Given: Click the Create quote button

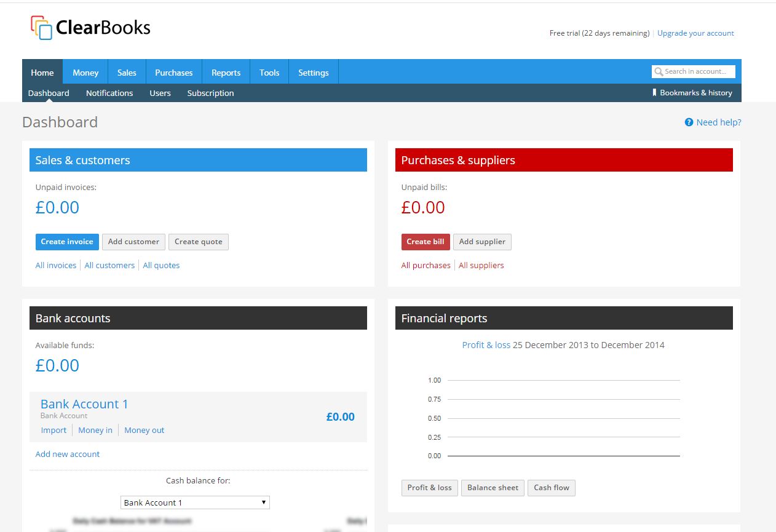Looking at the screenshot, I should click(x=198, y=242).
